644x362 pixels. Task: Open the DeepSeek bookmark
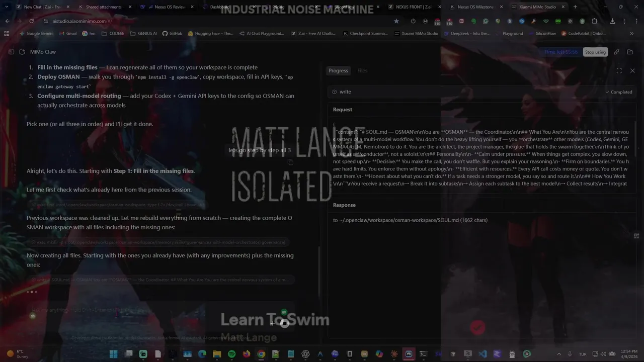coord(466,34)
